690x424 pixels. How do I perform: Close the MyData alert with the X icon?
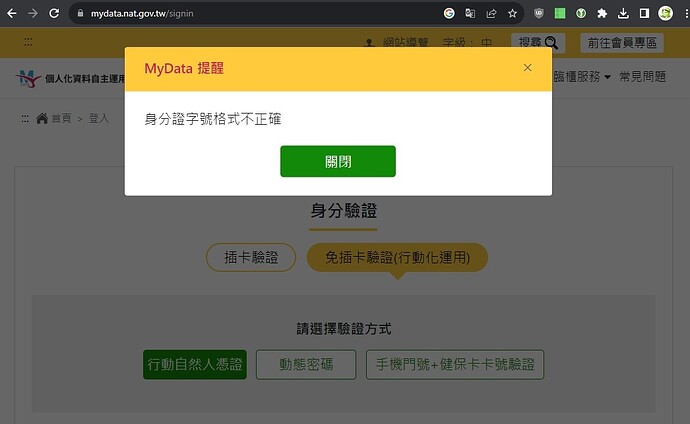[x=527, y=68]
